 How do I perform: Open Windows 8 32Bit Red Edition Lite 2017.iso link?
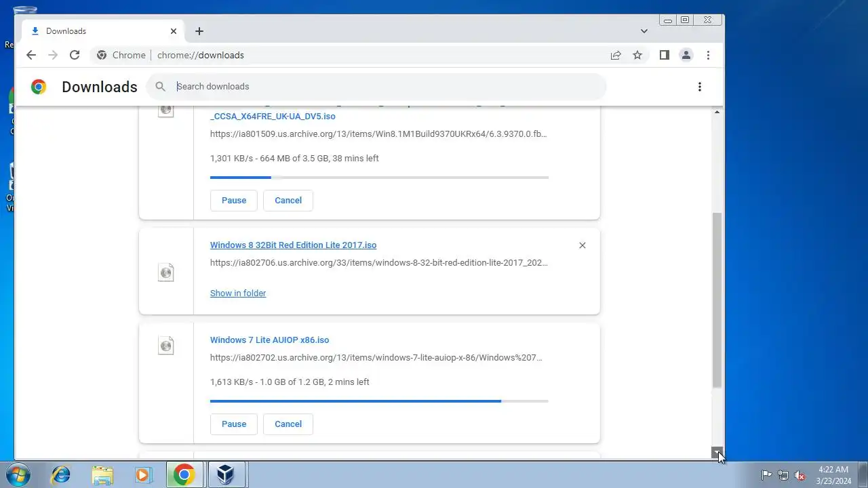tap(293, 245)
